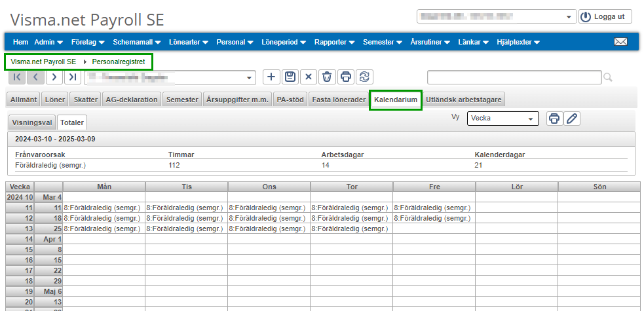Expand the Schemamall menu
Image resolution: width=644 pixels, height=311 pixels.
[137, 42]
